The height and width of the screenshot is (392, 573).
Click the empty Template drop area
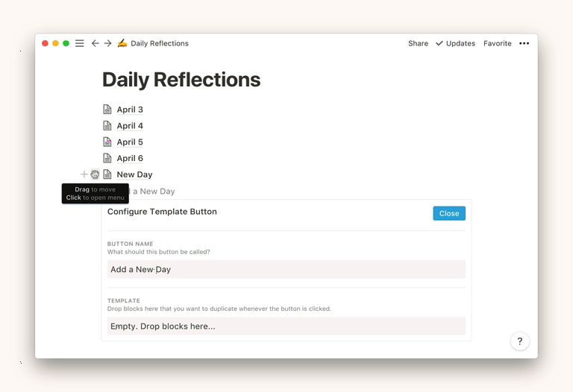[286, 326]
